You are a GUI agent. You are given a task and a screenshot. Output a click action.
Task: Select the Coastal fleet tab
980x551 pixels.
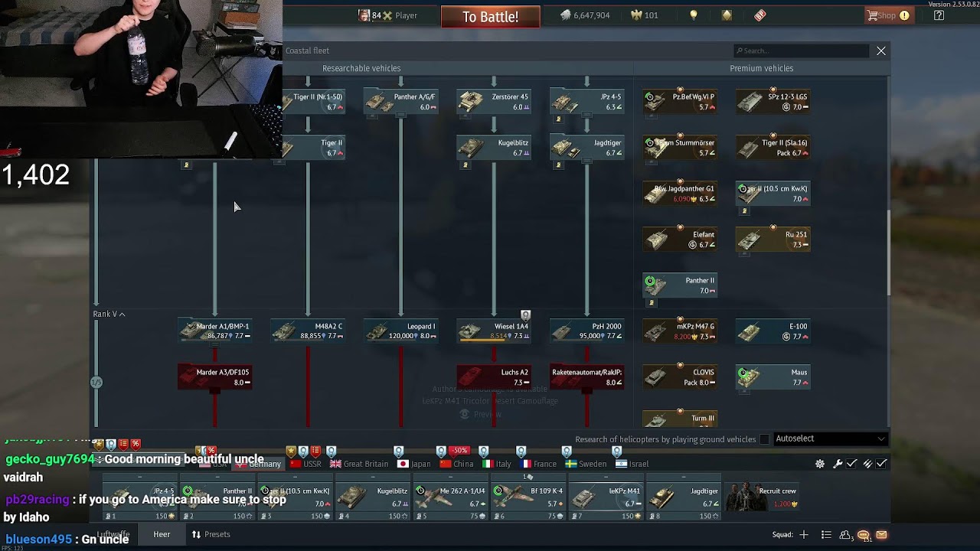(307, 51)
